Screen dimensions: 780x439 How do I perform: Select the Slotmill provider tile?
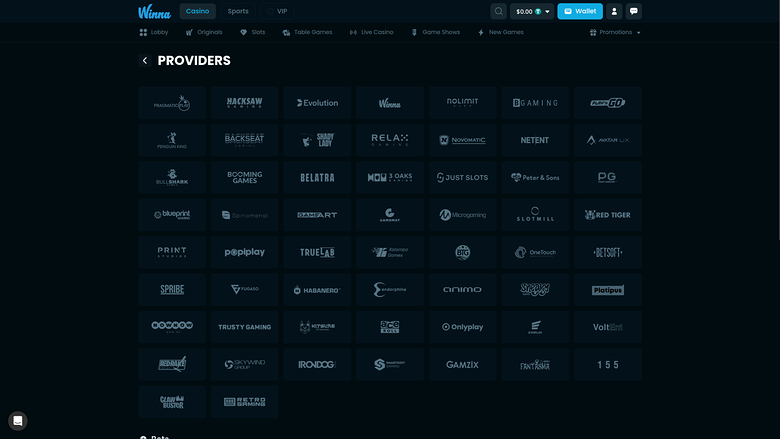[x=535, y=215]
